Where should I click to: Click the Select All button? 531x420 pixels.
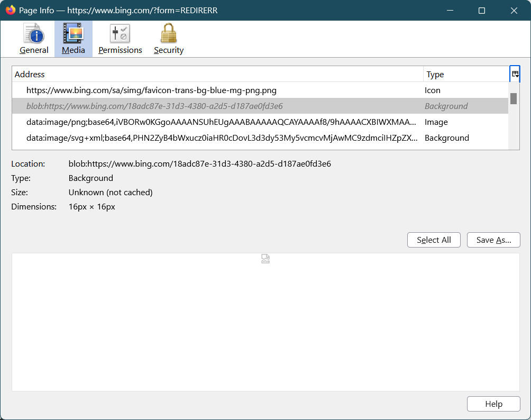(434, 240)
